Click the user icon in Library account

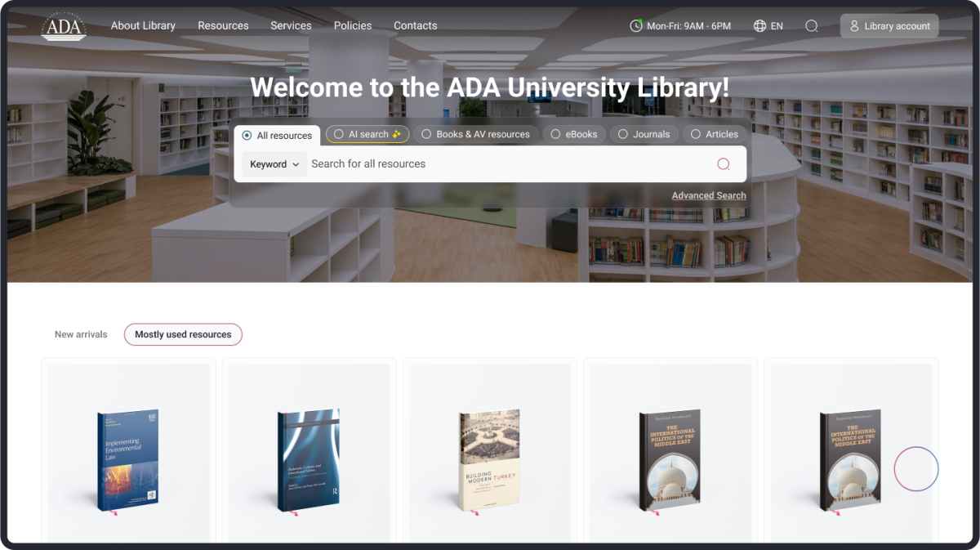(x=854, y=26)
